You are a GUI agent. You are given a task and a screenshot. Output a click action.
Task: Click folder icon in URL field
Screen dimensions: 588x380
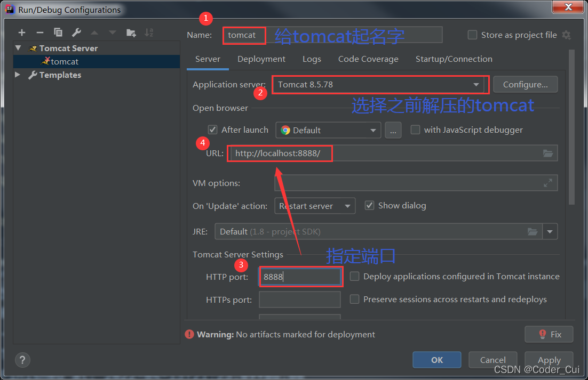click(548, 153)
